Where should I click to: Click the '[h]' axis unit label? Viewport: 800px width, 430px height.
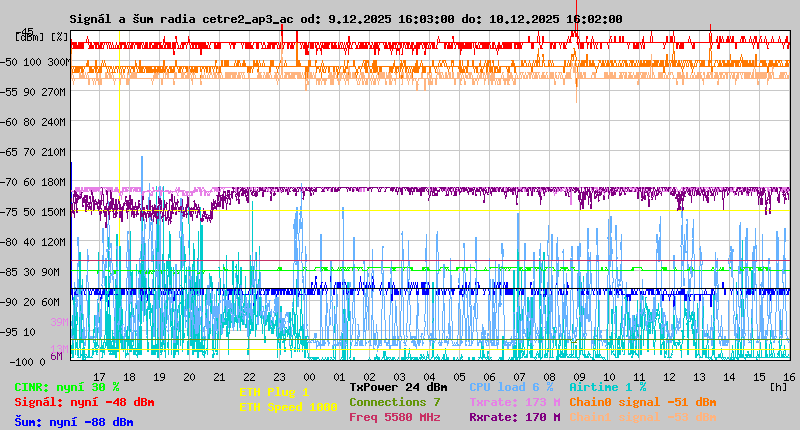[x=779, y=387]
